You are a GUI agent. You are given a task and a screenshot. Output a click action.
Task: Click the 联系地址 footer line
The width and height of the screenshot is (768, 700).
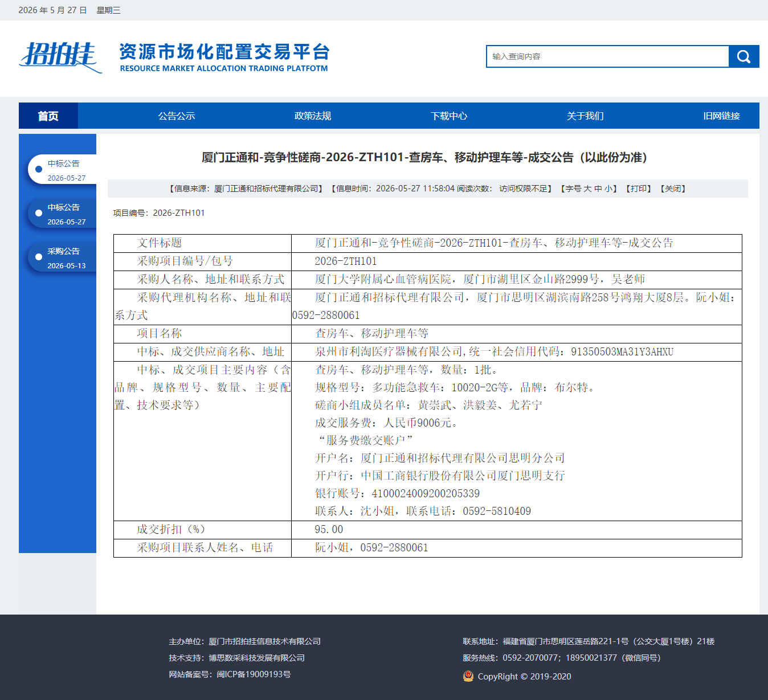coord(589,641)
